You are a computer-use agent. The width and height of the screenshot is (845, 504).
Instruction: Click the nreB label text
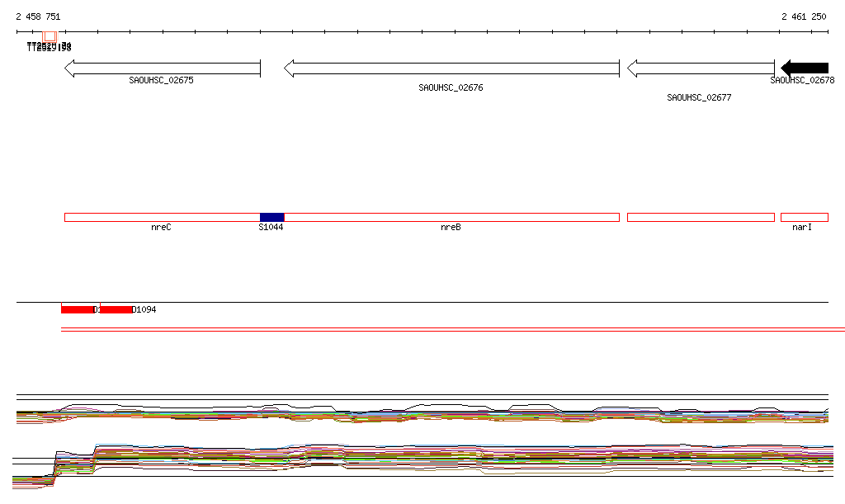(451, 227)
